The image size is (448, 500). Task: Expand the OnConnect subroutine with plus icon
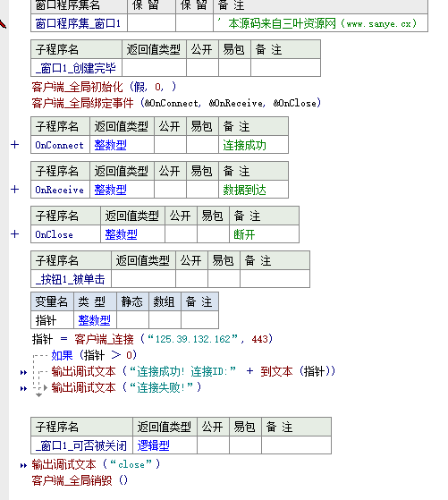[x=14, y=145]
